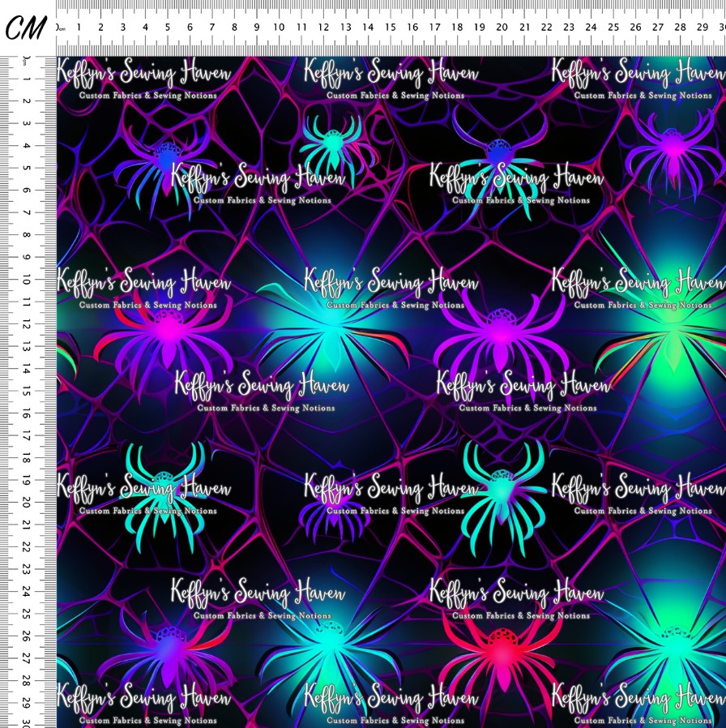726x728 pixels.
Task: Click the 5 mark on the left ruler
Action: click(27, 168)
